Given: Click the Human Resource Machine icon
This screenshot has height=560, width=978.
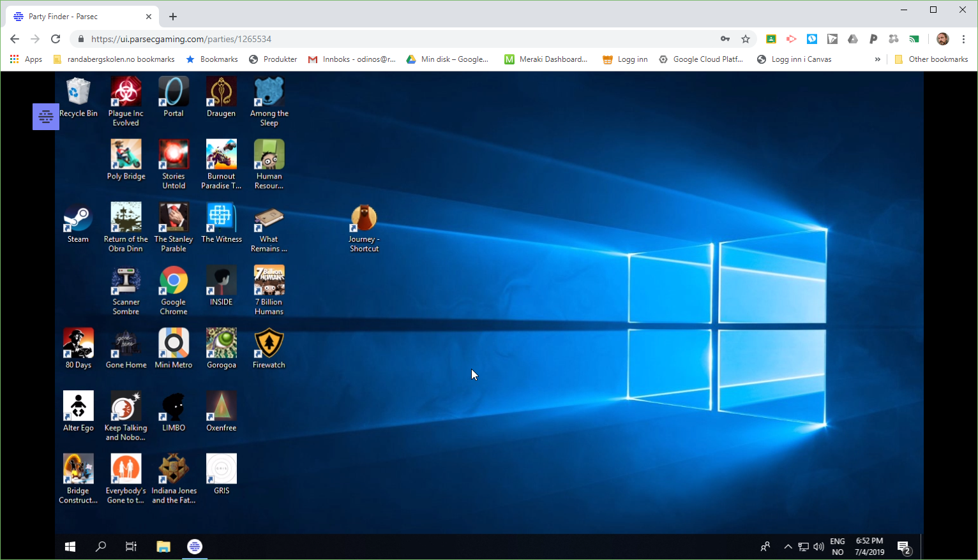Looking at the screenshot, I should [269, 165].
